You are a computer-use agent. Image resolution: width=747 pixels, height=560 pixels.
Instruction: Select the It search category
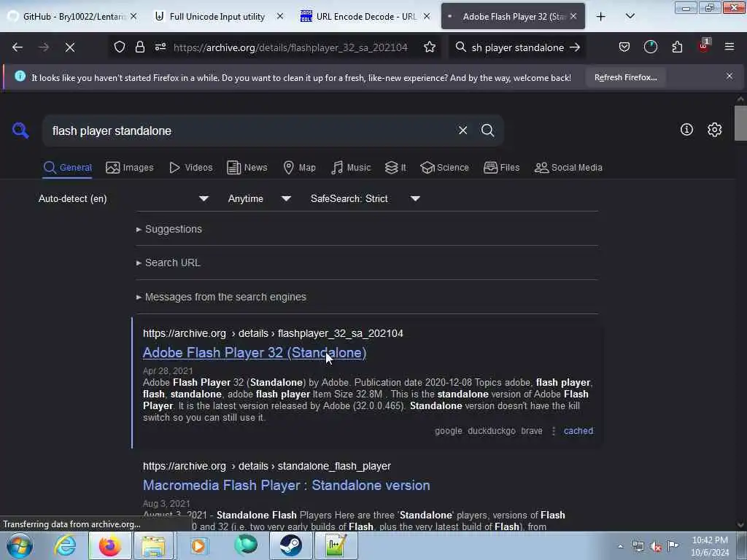pos(395,168)
